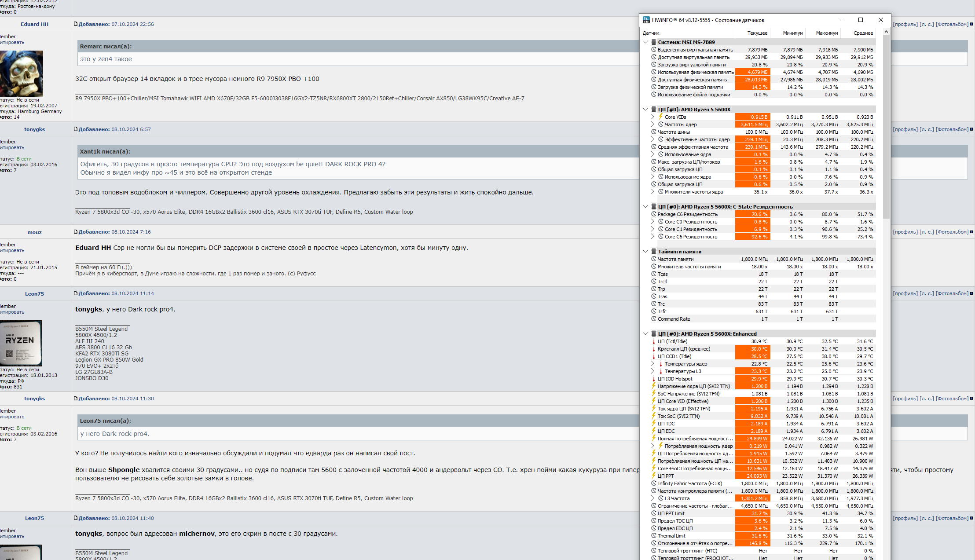Open the mouz username profile link
Screen dimensions: 975x560
tap(35, 232)
